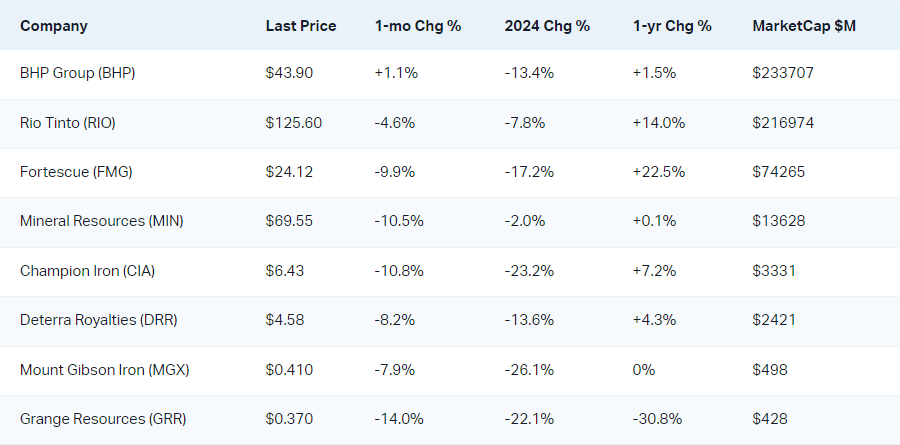The width and height of the screenshot is (900, 445).
Task: Open BHP Group (BHP) company link
Action: (x=77, y=73)
